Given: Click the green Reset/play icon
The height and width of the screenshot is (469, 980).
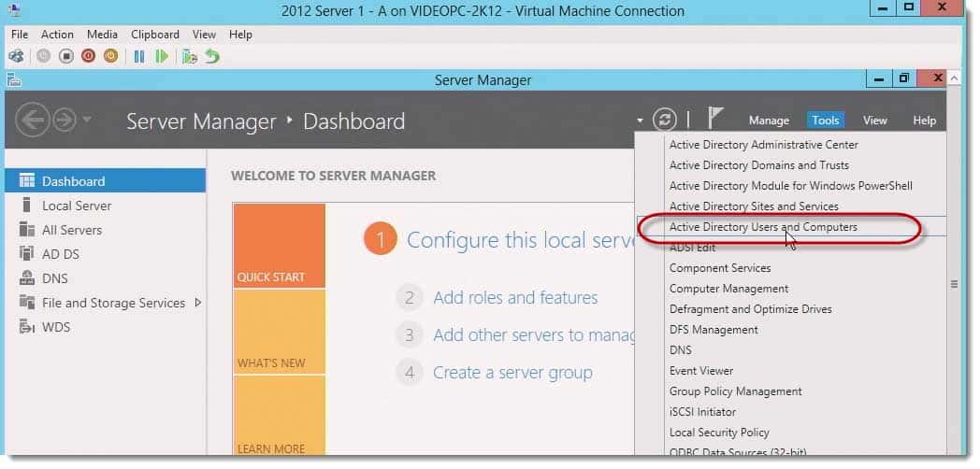Looking at the screenshot, I should (162, 57).
